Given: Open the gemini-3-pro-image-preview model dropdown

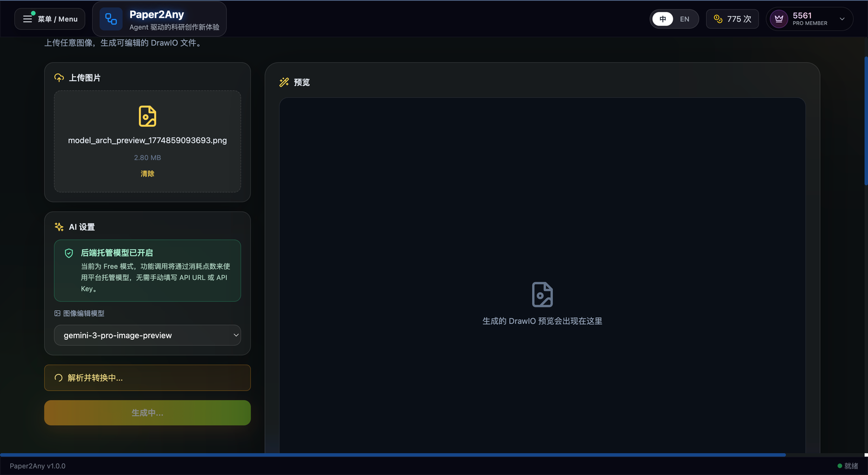Looking at the screenshot, I should point(148,335).
